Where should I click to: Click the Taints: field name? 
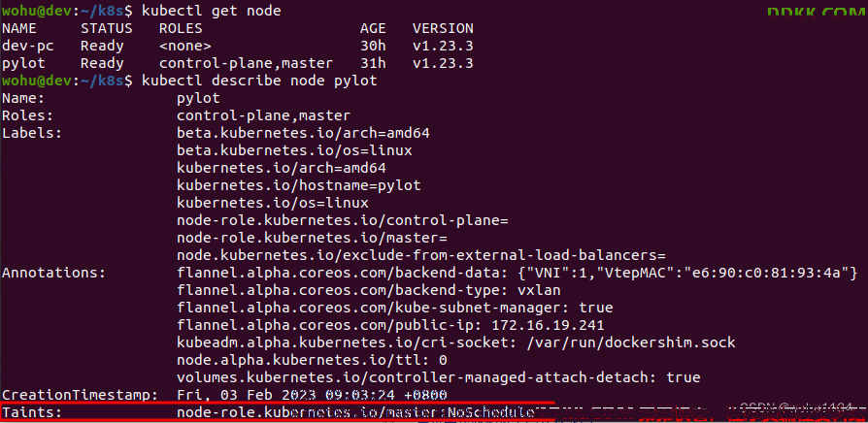32,412
